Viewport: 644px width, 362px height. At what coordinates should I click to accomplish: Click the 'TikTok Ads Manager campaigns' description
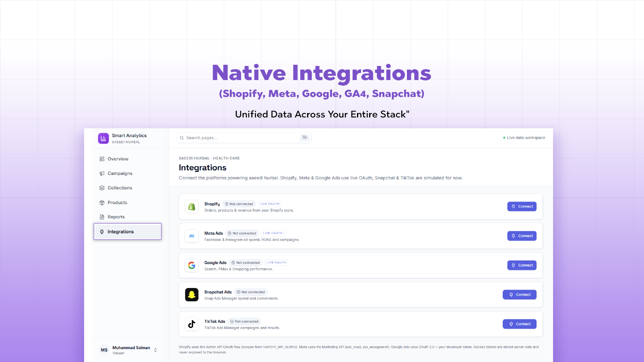242,328
